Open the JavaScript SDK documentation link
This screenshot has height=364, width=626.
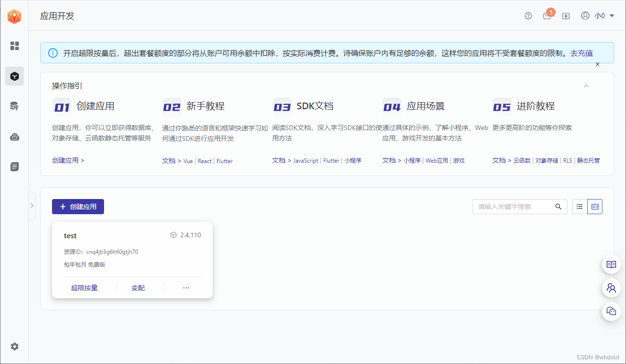point(305,160)
